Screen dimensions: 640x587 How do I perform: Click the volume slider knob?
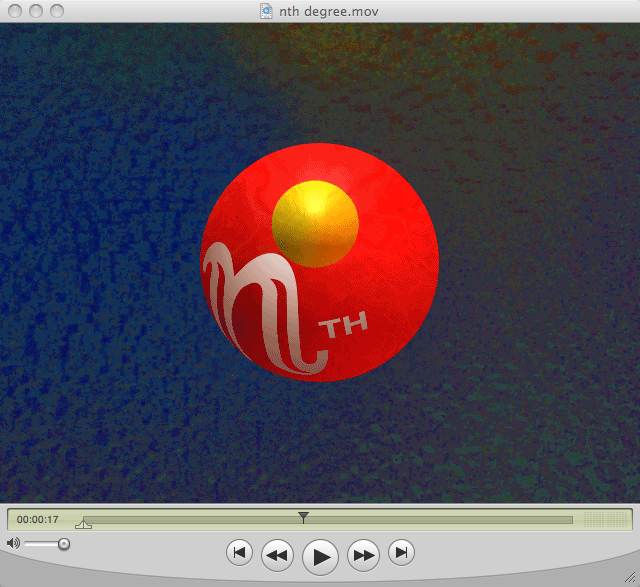click(64, 544)
